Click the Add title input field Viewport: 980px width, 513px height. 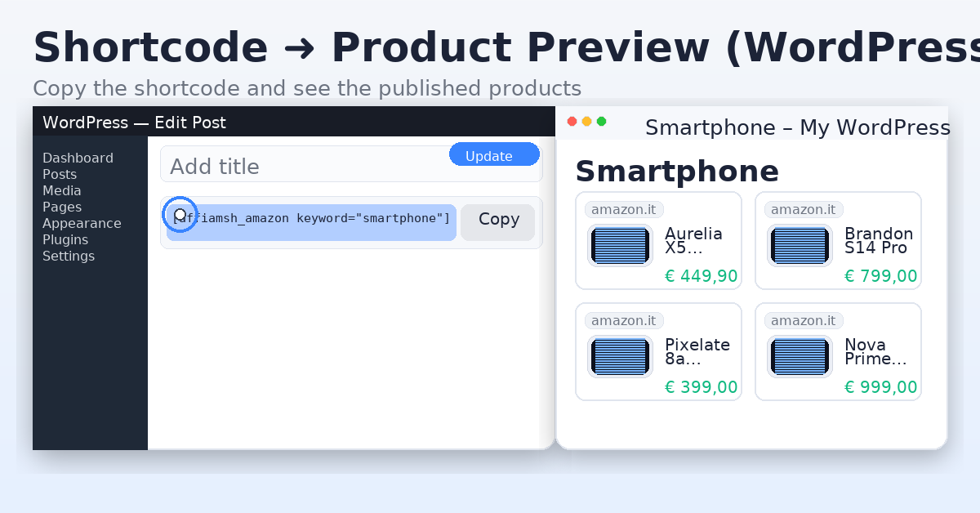tap(302, 167)
